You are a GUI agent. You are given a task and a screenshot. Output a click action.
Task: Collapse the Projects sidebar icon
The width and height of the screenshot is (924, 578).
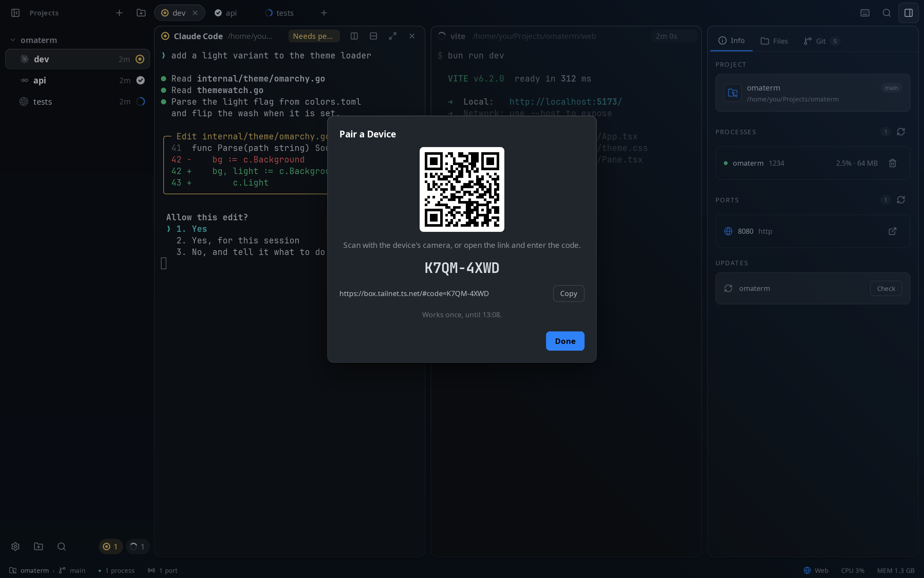pos(15,13)
